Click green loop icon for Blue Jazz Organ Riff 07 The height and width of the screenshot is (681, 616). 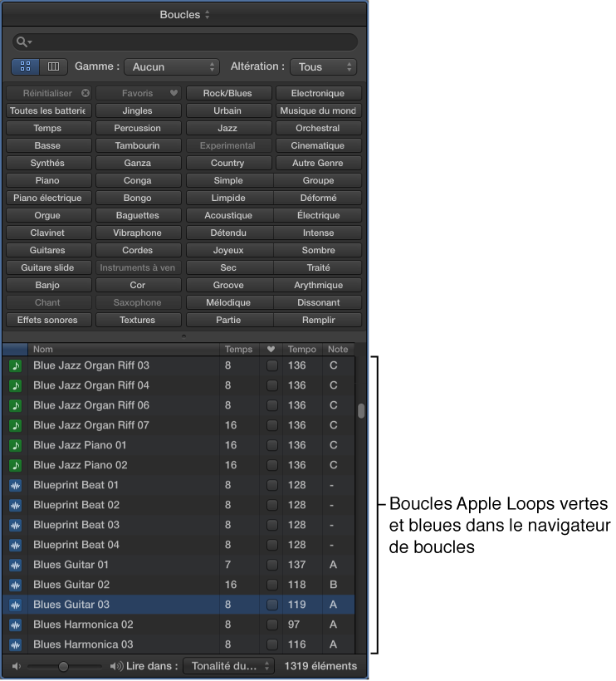tap(16, 425)
